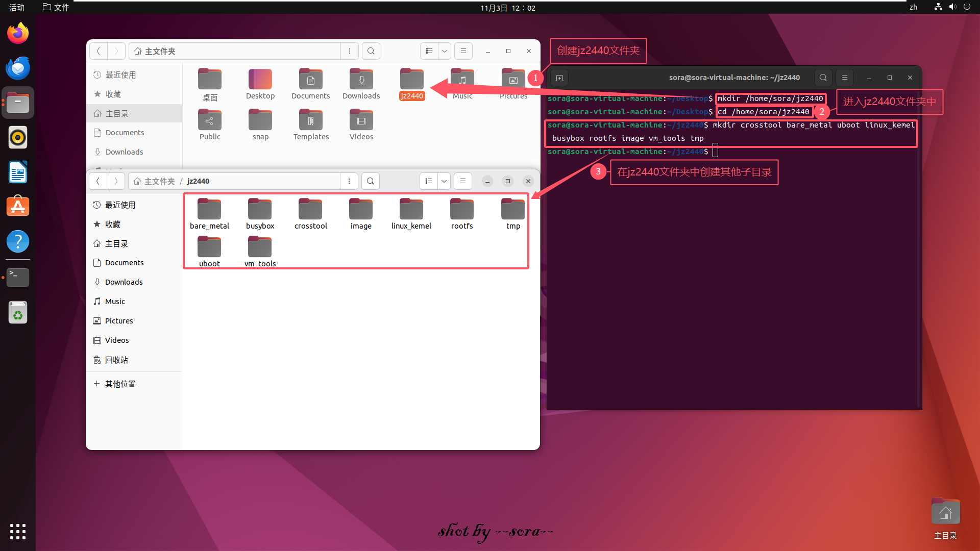980x551 pixels.
Task: Open the Files app in the dock
Action: click(x=18, y=103)
